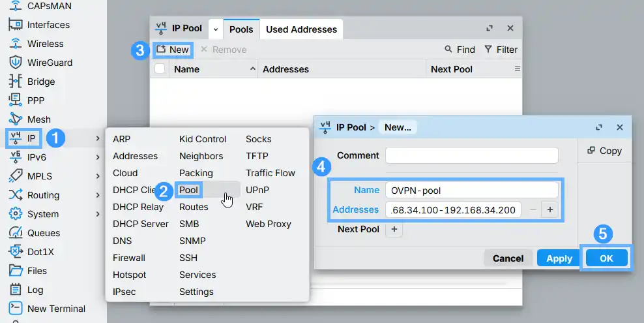Click the grayed Remove toolbar item
The height and width of the screenshot is (323, 644).
224,50
